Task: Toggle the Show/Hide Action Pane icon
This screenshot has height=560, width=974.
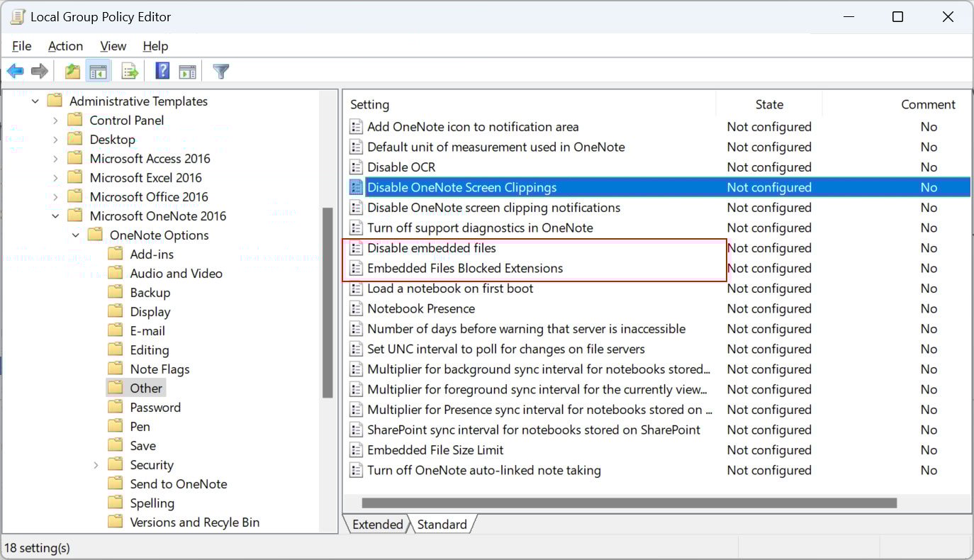Action: (x=187, y=71)
